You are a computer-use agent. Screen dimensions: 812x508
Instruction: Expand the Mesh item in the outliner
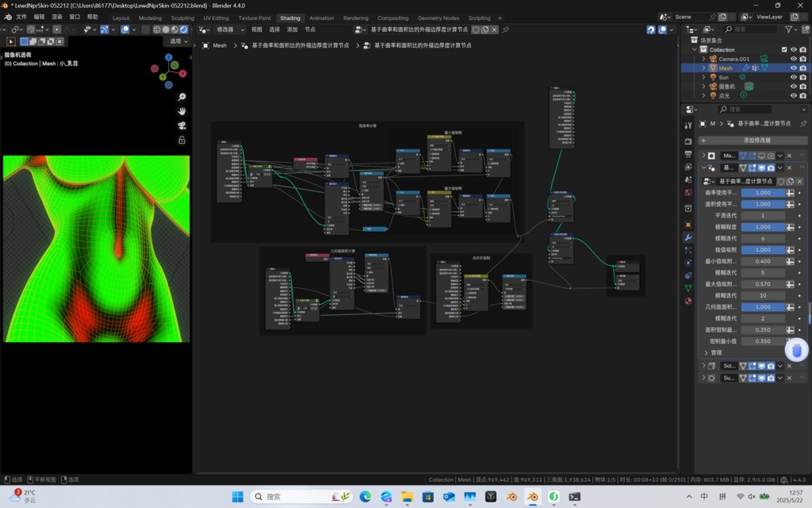coord(703,67)
